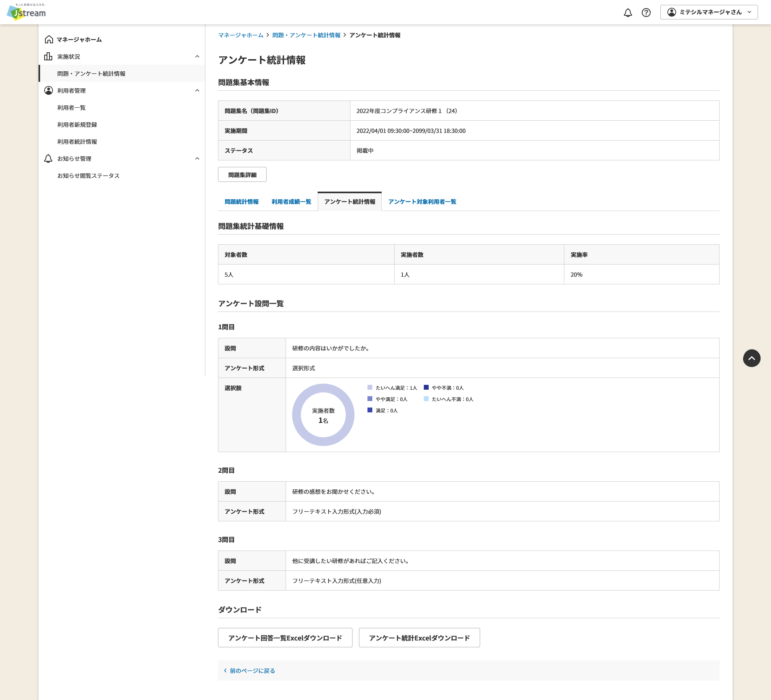This screenshot has height=700, width=771.
Task: Click the scroll-to-top arrow button
Action: (x=752, y=358)
